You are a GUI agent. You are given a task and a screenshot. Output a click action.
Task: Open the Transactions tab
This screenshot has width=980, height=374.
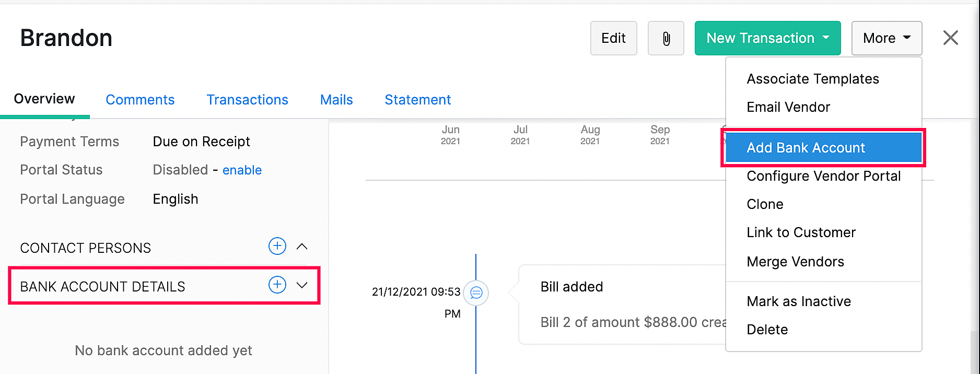coord(247,100)
